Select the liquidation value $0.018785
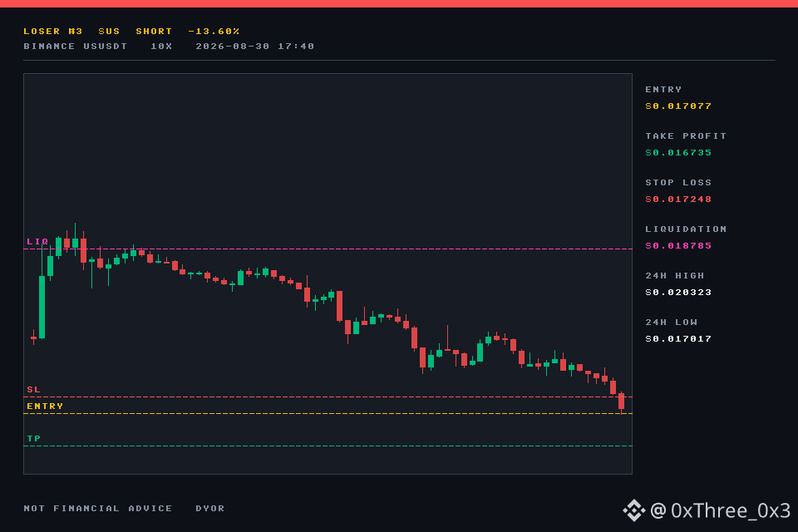 (678, 246)
